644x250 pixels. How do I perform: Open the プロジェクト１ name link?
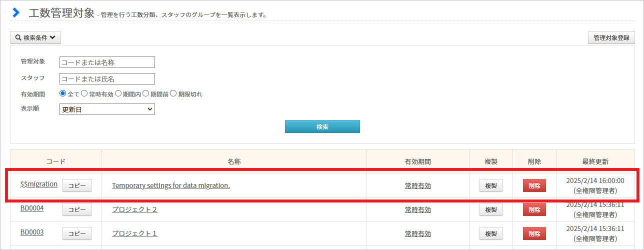[x=135, y=233]
